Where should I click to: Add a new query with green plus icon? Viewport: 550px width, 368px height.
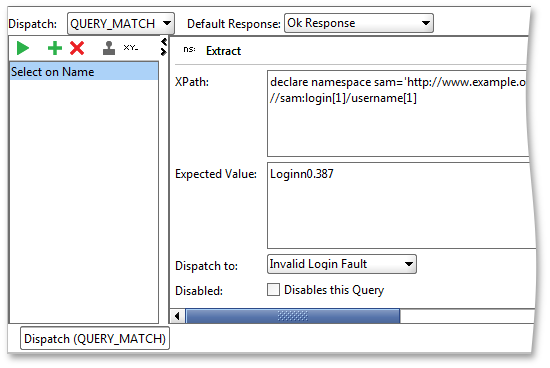(55, 48)
